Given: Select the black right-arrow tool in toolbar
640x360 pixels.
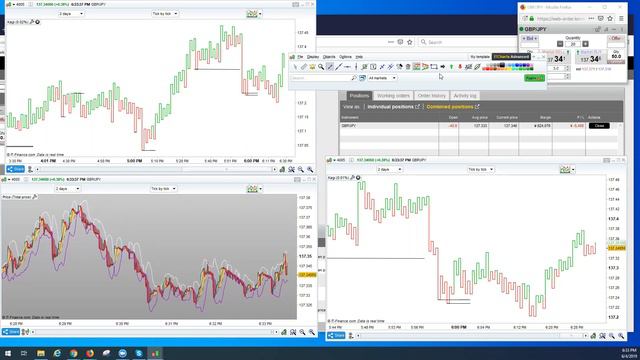Looking at the screenshot, I should pyautogui.click(x=442, y=67).
